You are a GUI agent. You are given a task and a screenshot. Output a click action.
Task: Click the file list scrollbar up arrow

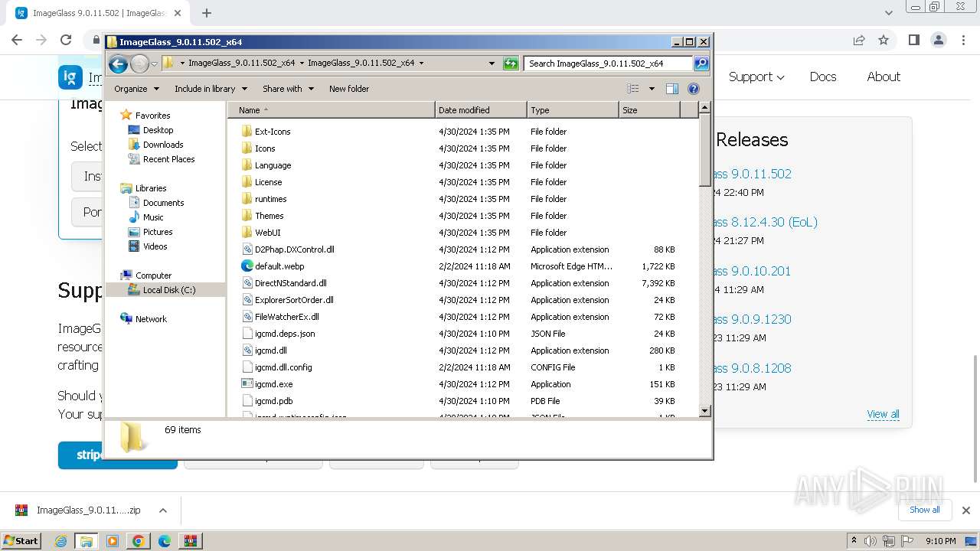coord(705,109)
